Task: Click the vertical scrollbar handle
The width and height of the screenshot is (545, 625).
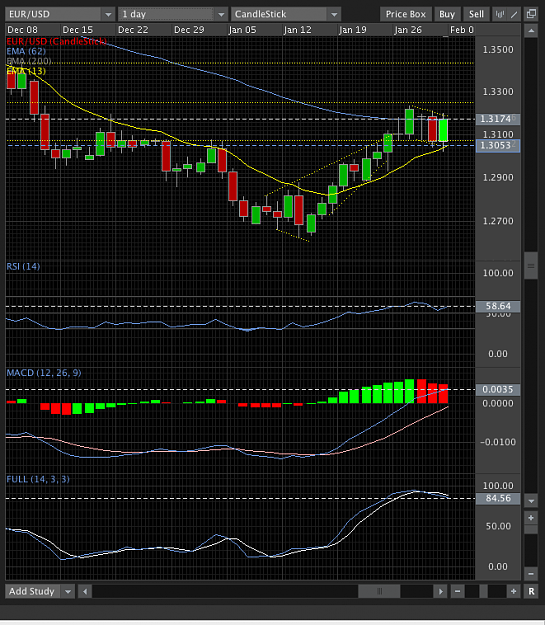Action: [531, 266]
